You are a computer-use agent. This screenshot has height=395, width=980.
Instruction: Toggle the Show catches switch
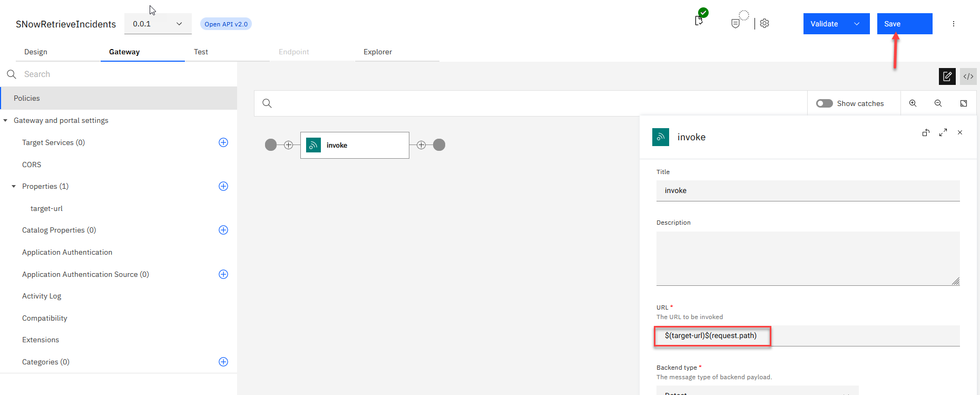pyautogui.click(x=824, y=103)
